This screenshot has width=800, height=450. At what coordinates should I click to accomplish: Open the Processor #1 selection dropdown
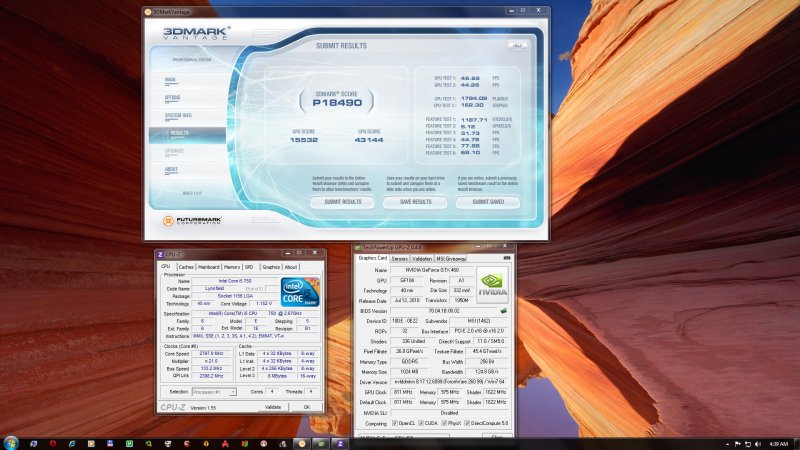pos(214,392)
